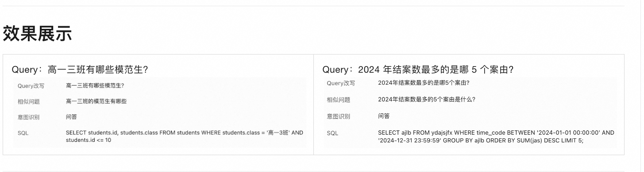Click the 相似问题 label in the 案由 example
644x172 pixels.
339,100
